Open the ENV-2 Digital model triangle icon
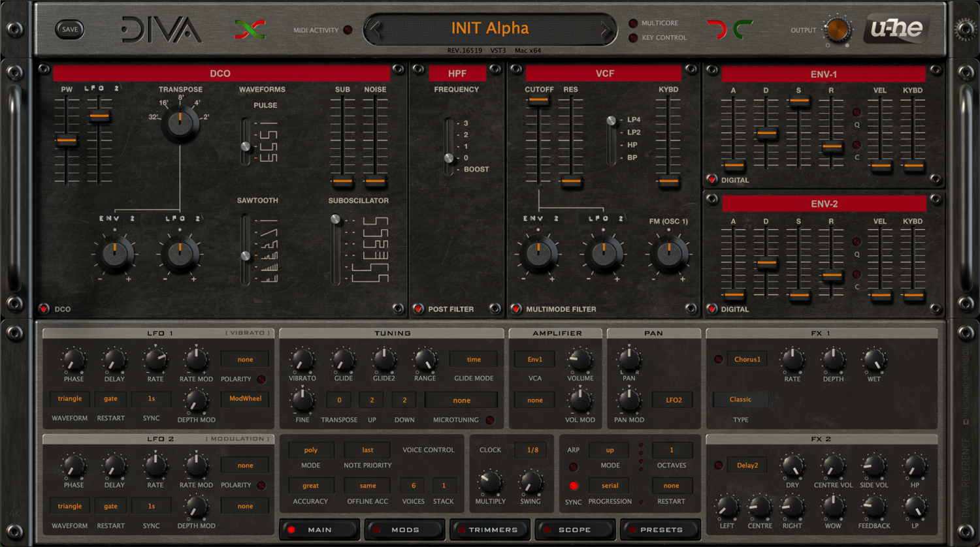The width and height of the screenshot is (980, 547). [x=712, y=309]
